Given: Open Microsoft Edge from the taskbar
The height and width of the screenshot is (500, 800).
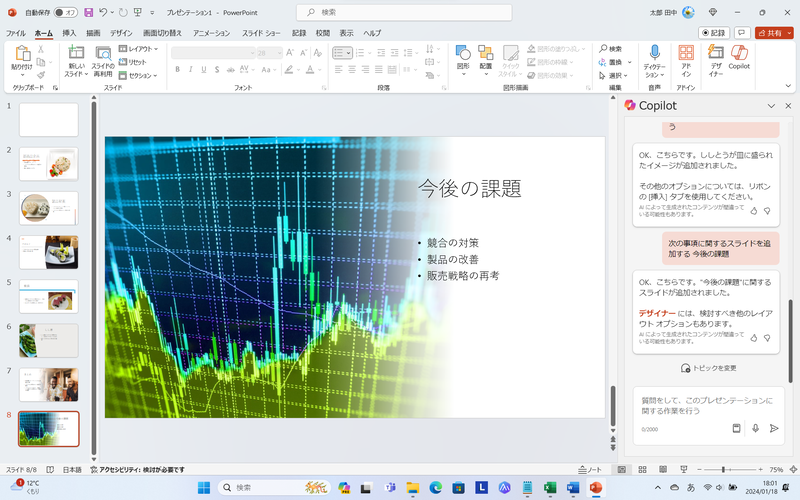Looking at the screenshot, I should pyautogui.click(x=435, y=488).
